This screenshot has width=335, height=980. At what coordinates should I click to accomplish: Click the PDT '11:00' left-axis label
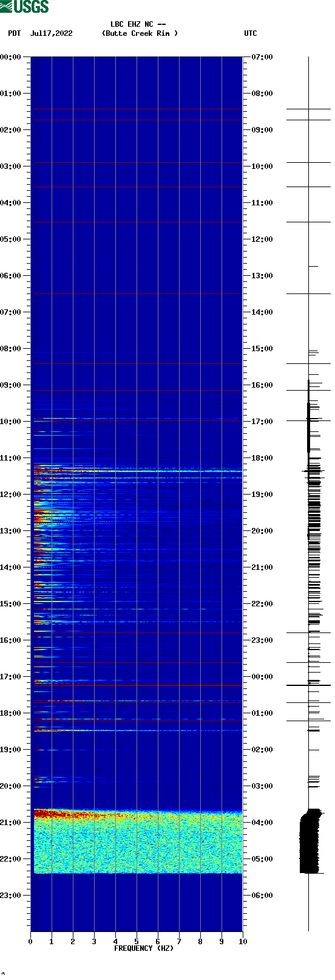coord(10,458)
